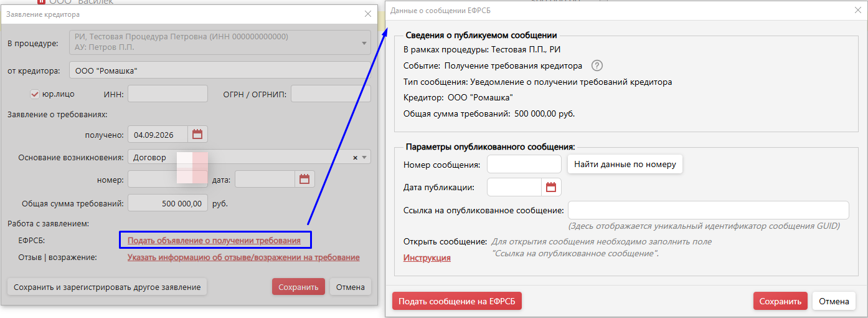The height and width of the screenshot is (318, 868).
Task: Click "Подать объявление о получении требования" link
Action: point(214,240)
